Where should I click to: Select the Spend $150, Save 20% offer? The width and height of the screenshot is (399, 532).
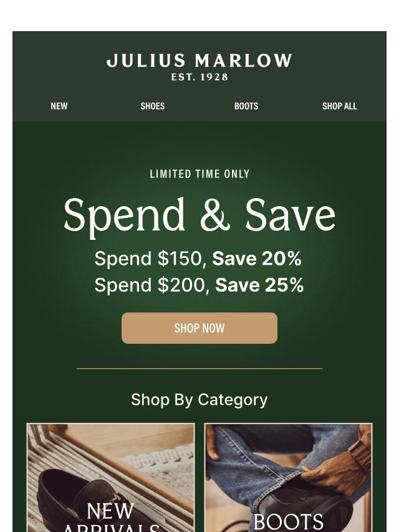[x=198, y=259]
